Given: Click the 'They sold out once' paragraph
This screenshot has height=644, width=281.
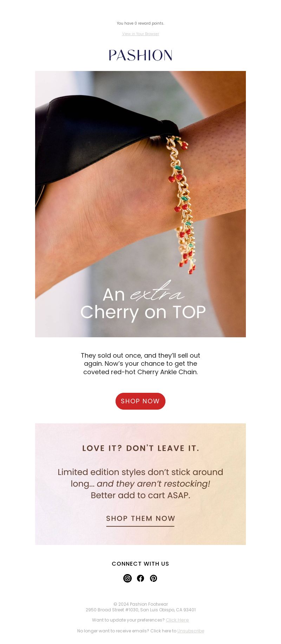Looking at the screenshot, I should (140, 364).
